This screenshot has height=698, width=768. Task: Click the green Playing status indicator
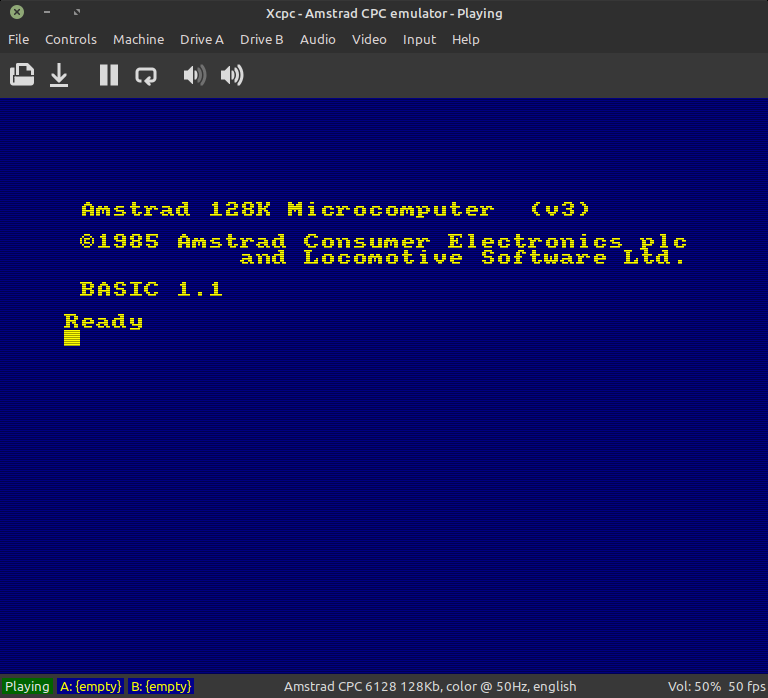pyautogui.click(x=27, y=686)
